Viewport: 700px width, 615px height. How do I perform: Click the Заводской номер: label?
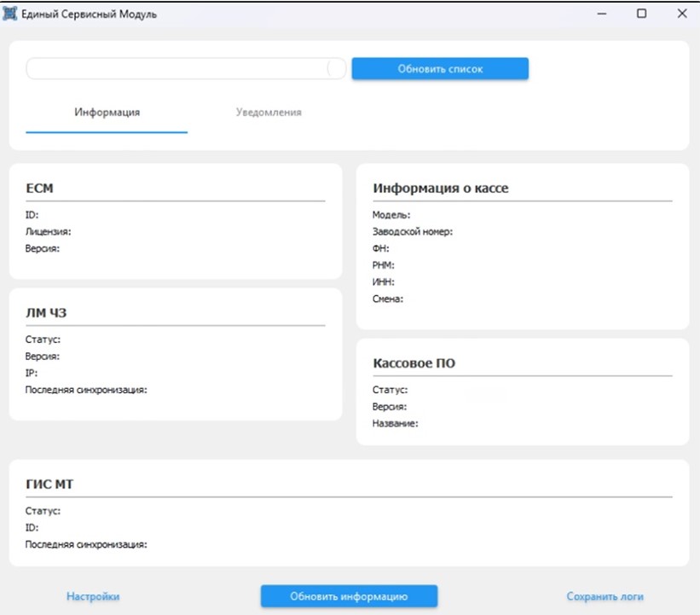pyautogui.click(x=413, y=232)
